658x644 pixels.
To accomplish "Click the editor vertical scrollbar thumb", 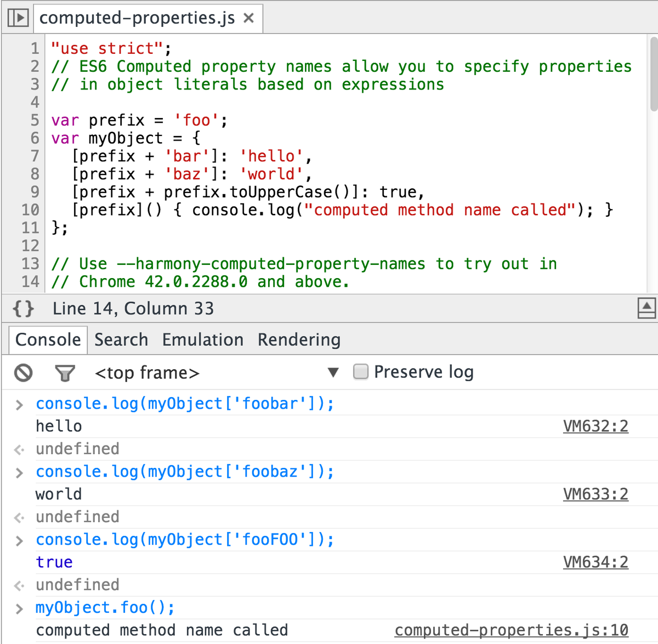I will pyautogui.click(x=653, y=74).
